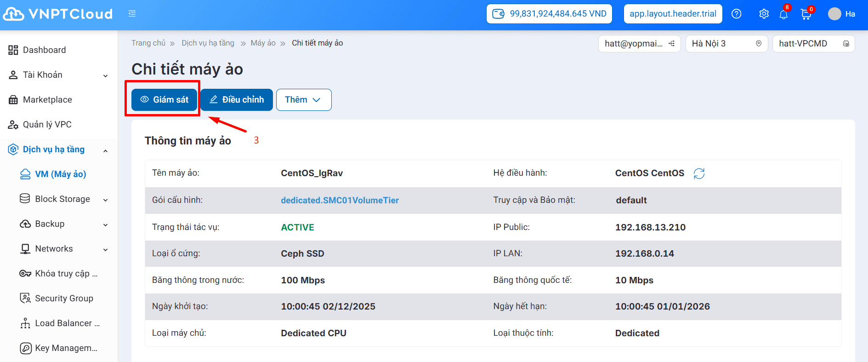
Task: Click the Điều chỉnh edit button
Action: coord(237,100)
